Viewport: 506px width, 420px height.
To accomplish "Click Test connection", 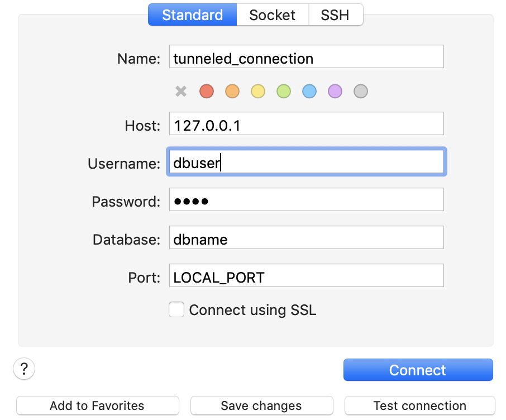I will coord(419,405).
